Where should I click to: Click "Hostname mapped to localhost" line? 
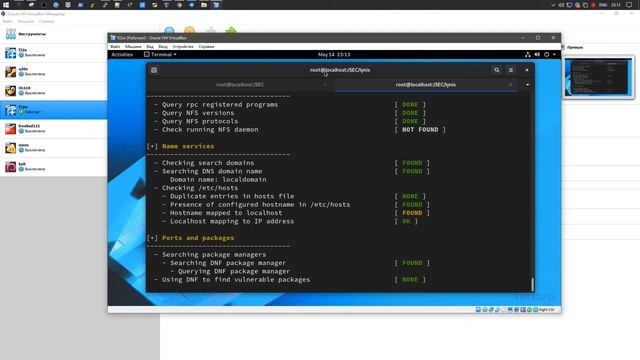226,213
